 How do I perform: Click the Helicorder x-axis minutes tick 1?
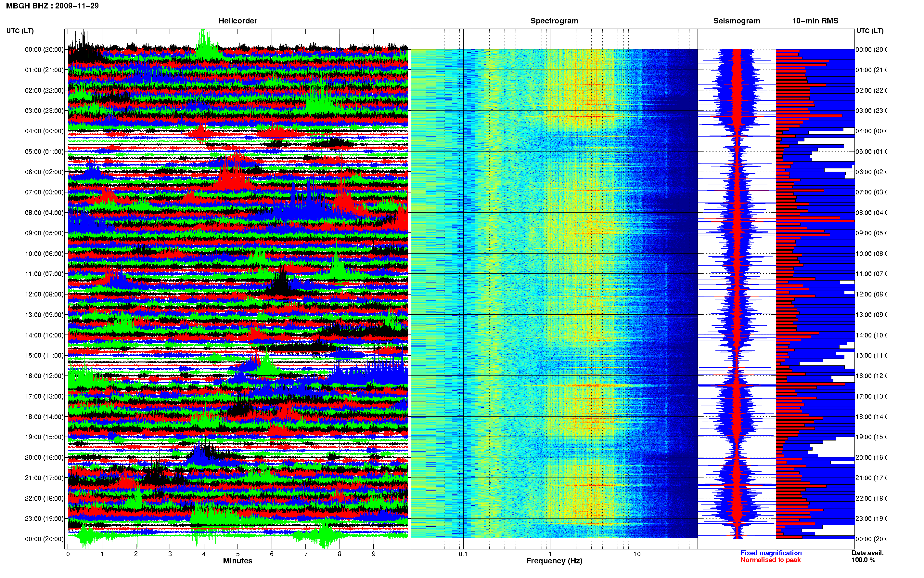click(102, 554)
